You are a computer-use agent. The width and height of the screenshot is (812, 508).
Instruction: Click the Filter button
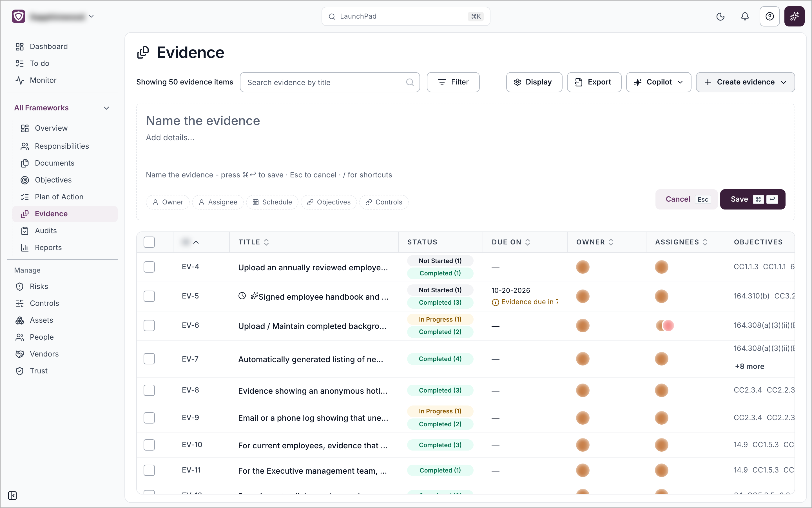(x=453, y=82)
